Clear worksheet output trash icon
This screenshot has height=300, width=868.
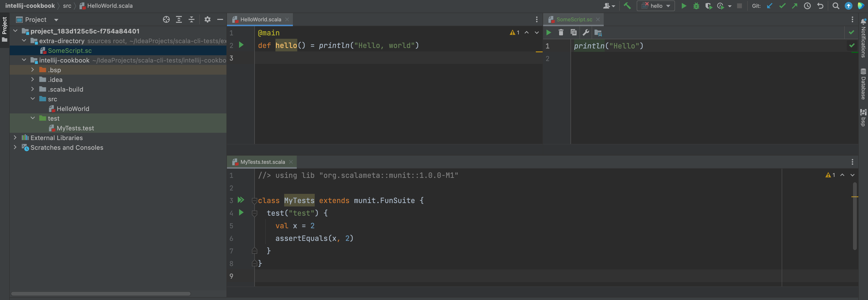561,33
